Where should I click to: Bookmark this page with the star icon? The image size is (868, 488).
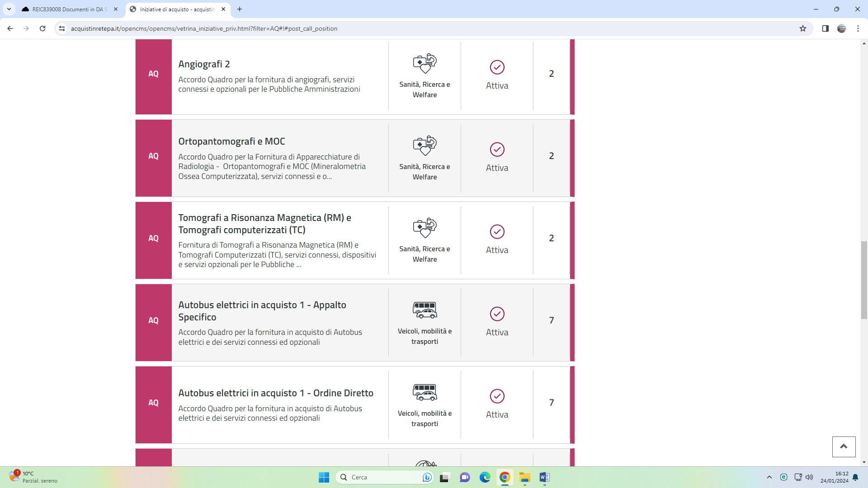pyautogui.click(x=803, y=28)
